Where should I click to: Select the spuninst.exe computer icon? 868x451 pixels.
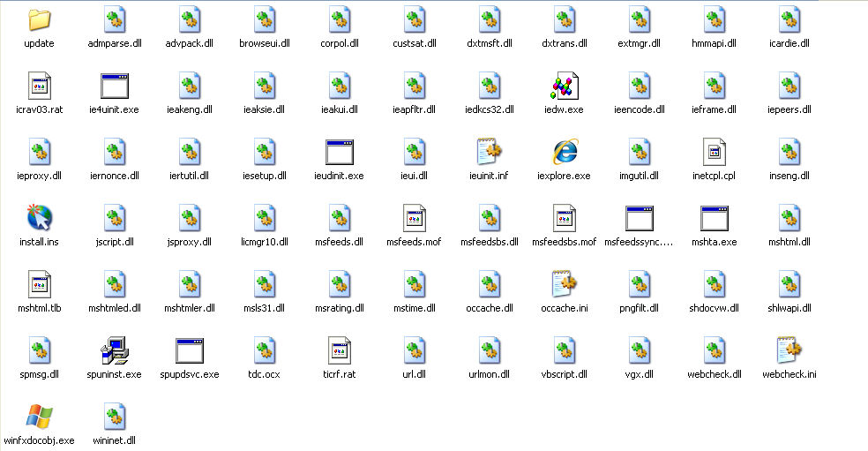coord(115,350)
